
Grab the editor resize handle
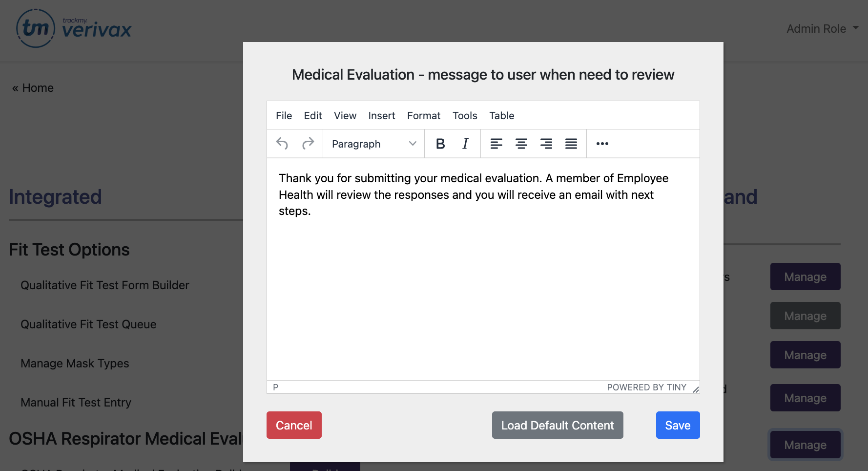click(696, 389)
